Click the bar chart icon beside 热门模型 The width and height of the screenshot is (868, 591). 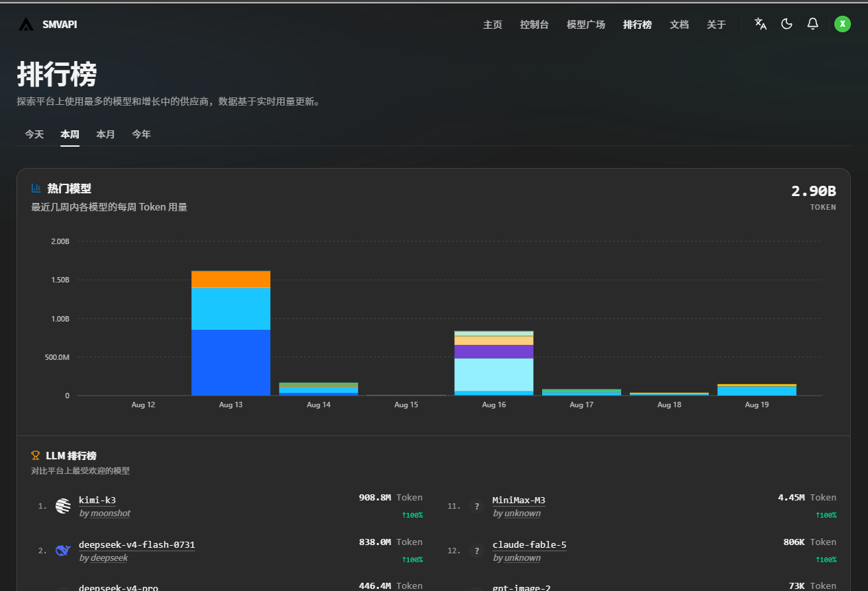click(x=36, y=188)
